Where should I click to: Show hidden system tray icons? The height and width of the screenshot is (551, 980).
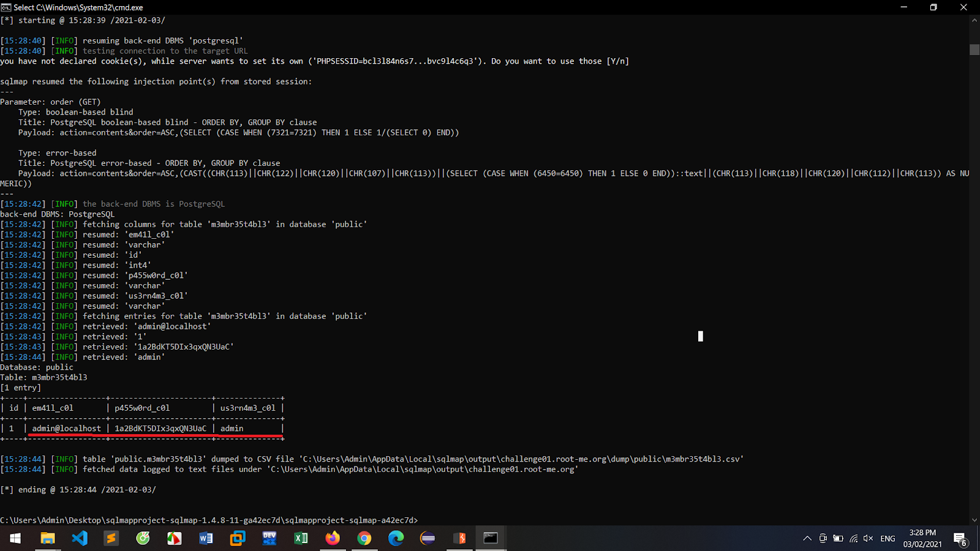pyautogui.click(x=807, y=539)
